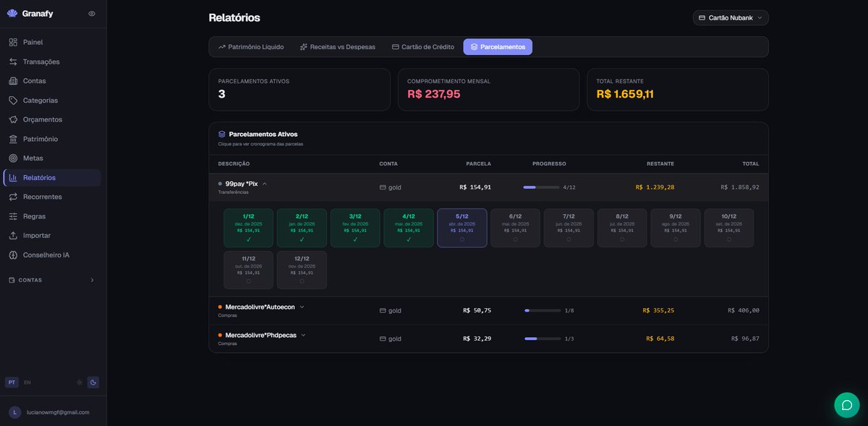Image resolution: width=868 pixels, height=426 pixels.
Task: Click the CONTAS wallet icon
Action: tap(12, 280)
